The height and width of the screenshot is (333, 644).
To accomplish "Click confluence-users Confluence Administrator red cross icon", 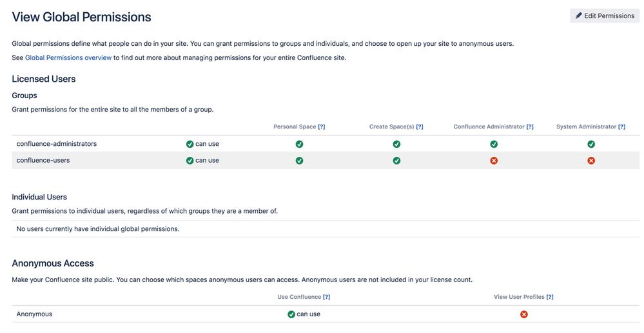I will (x=494, y=161).
